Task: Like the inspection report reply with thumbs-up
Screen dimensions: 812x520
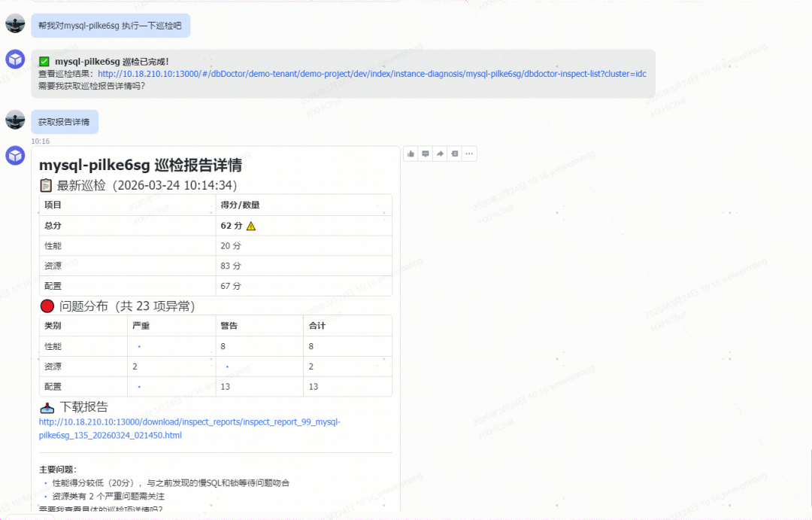Action: click(411, 154)
